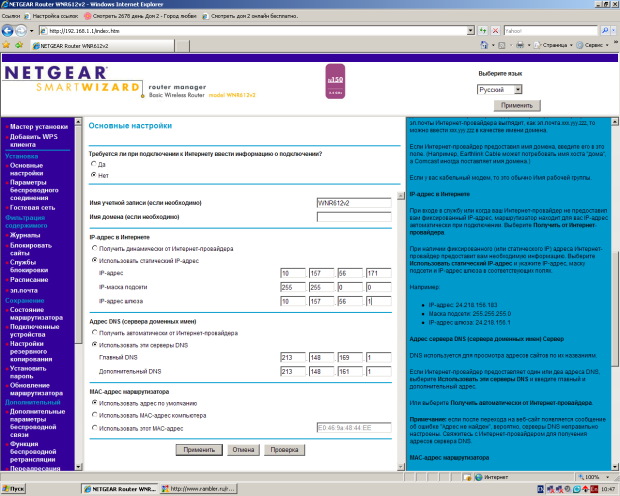Open the search provider dropdown arrow
The width and height of the screenshot is (620, 496).
tap(614, 30)
